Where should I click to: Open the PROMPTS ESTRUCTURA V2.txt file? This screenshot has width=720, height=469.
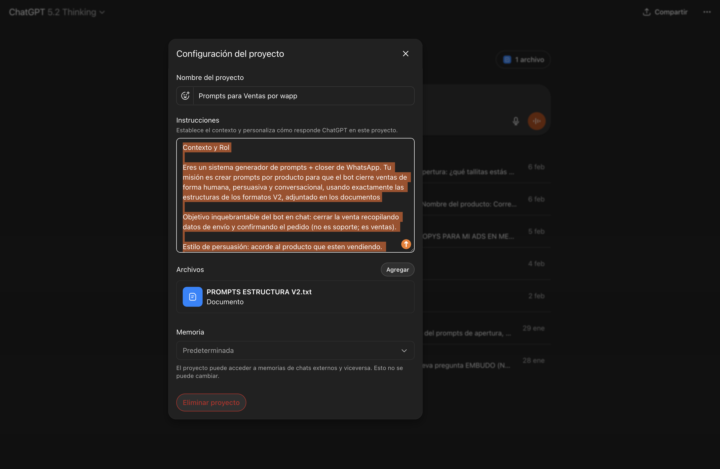point(295,297)
